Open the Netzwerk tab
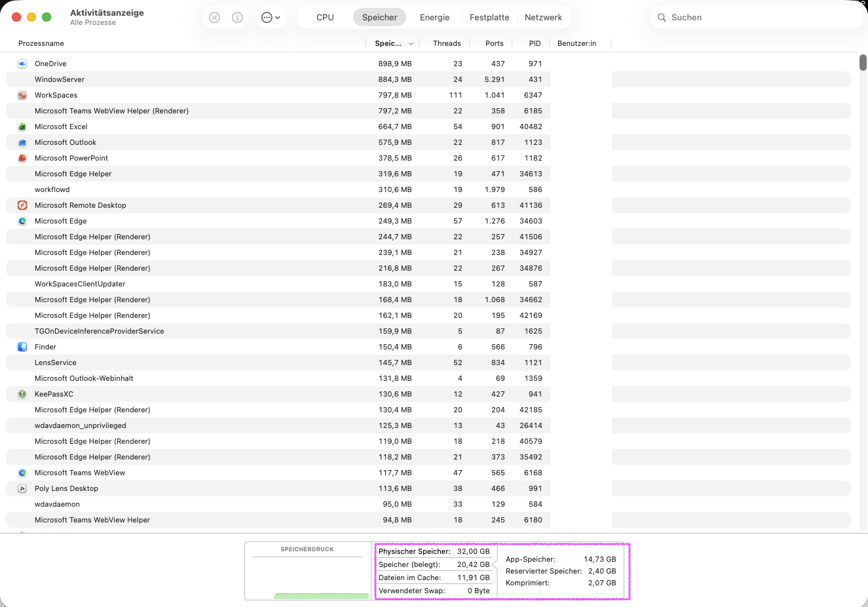The image size is (868, 607). click(544, 18)
